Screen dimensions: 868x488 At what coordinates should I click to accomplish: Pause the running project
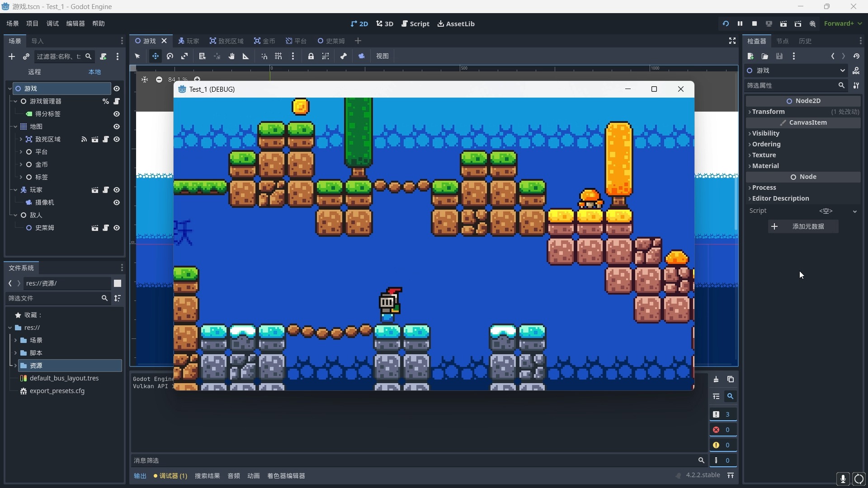click(x=740, y=23)
